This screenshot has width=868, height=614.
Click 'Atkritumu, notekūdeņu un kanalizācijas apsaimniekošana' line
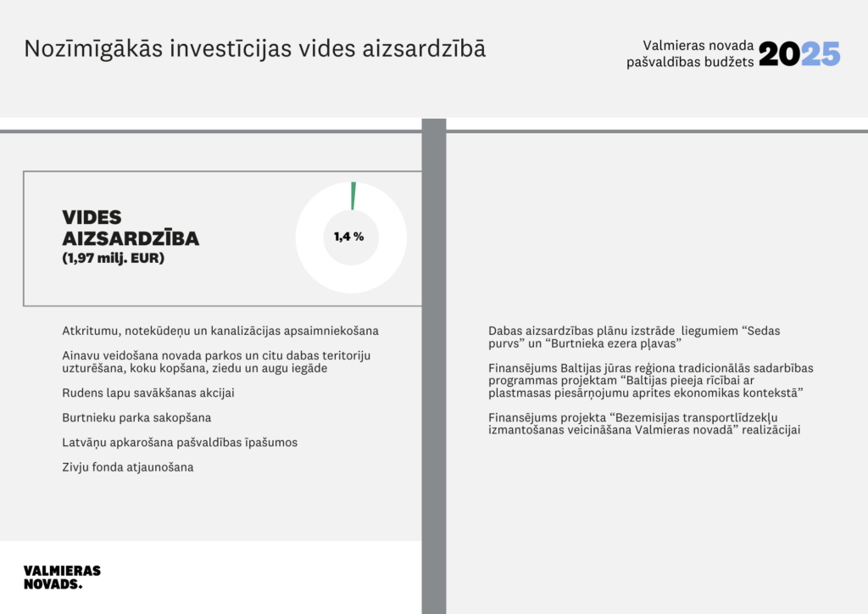click(x=220, y=331)
